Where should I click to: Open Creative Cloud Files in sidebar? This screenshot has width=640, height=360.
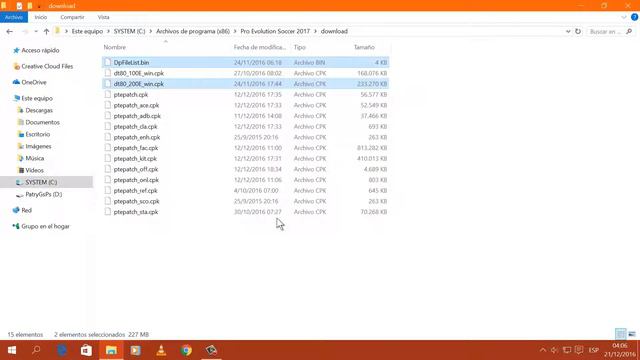(47, 66)
